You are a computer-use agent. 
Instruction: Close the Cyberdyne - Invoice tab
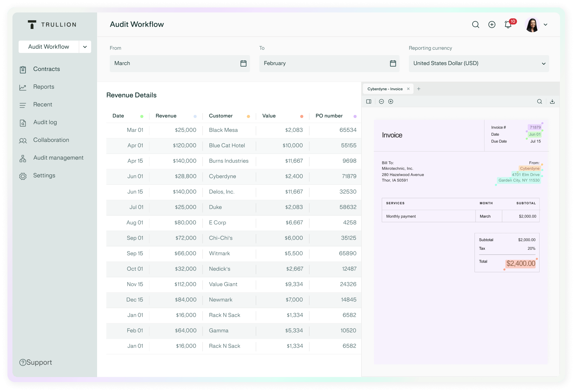click(x=408, y=89)
